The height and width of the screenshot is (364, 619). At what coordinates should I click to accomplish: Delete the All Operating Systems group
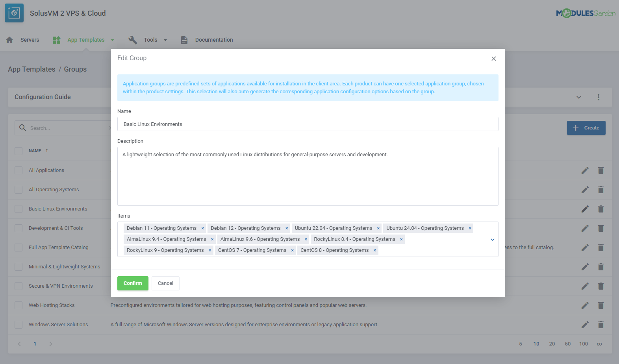pos(601,190)
